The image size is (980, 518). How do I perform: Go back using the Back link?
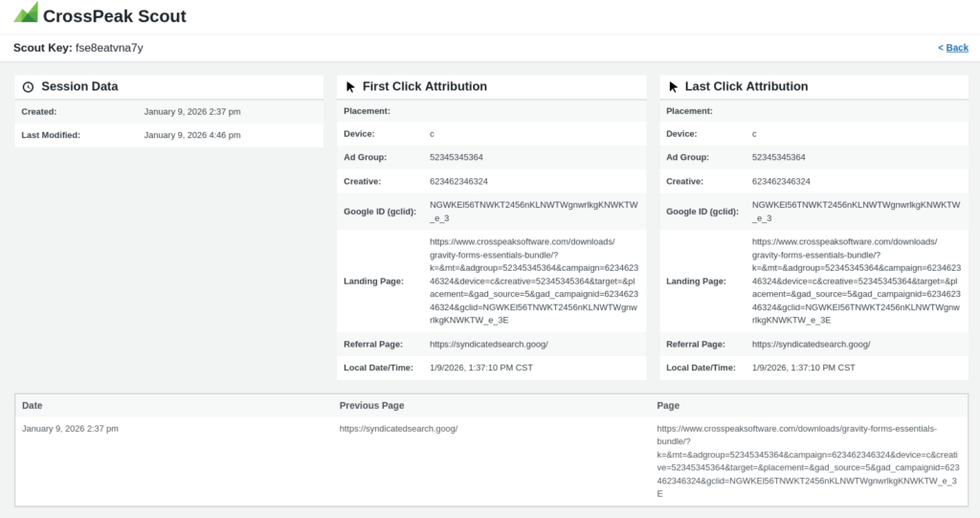pyautogui.click(x=953, y=48)
